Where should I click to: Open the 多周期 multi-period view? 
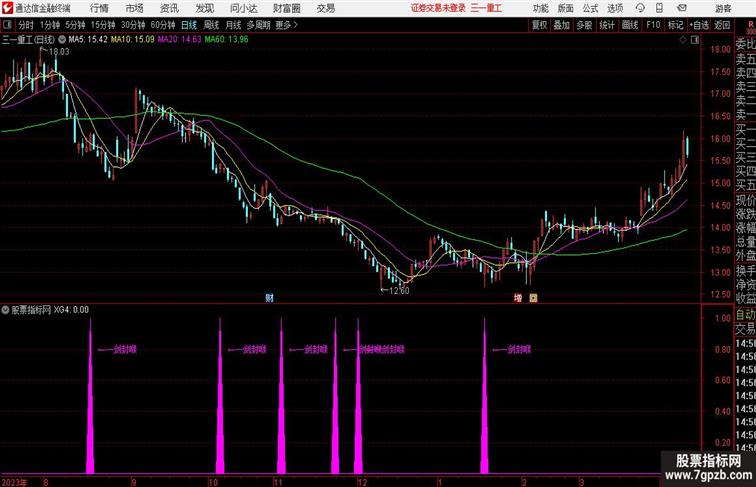[258, 25]
